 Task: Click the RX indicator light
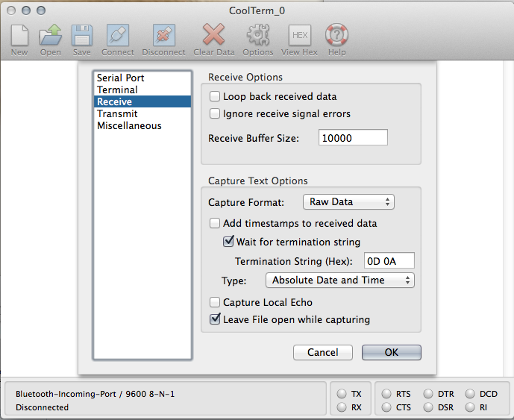[342, 407]
